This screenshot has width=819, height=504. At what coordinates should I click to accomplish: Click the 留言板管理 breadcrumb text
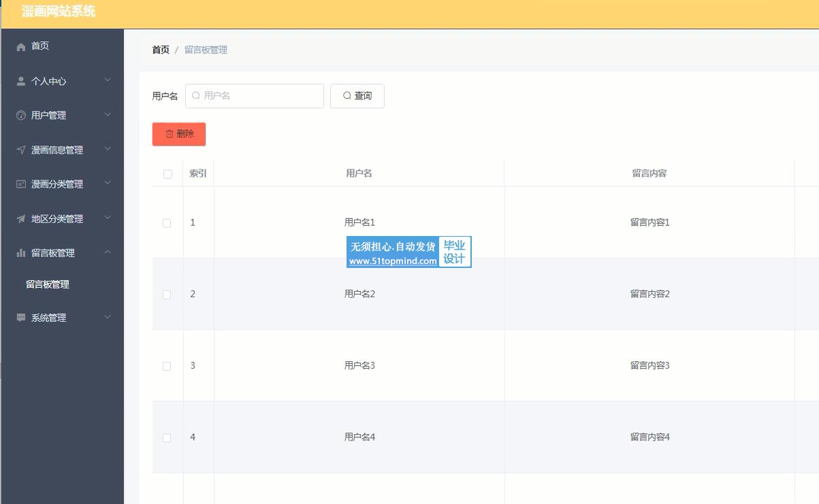point(206,50)
